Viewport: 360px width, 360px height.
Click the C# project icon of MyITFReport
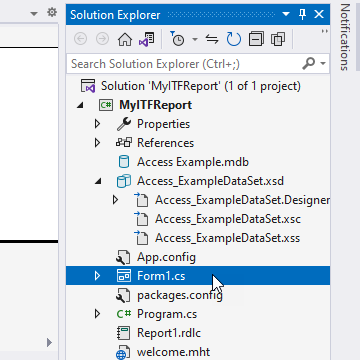[x=106, y=105]
